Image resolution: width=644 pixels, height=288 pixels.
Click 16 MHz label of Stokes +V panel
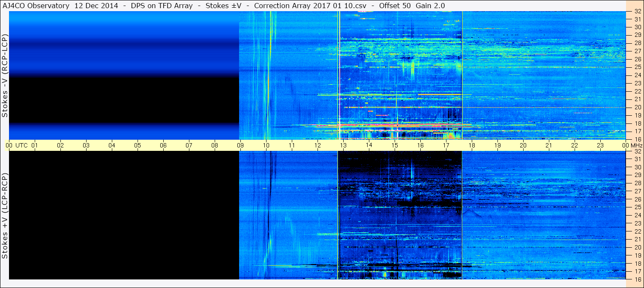tap(638, 279)
